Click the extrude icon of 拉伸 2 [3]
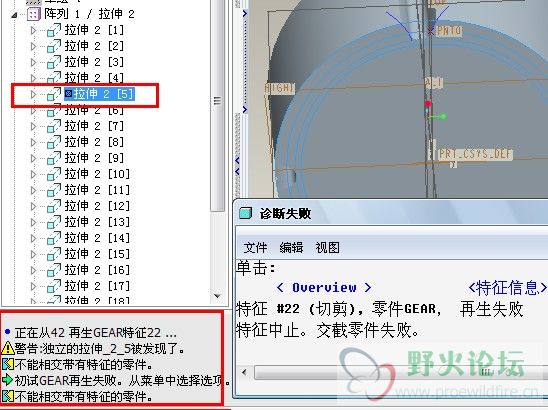Screen dimensions: 548x410 point(54,62)
